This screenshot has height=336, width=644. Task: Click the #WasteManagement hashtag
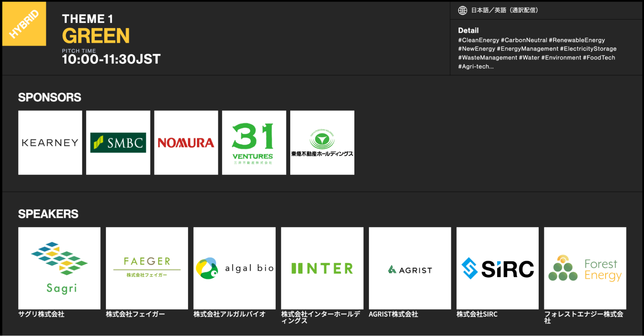pos(488,57)
